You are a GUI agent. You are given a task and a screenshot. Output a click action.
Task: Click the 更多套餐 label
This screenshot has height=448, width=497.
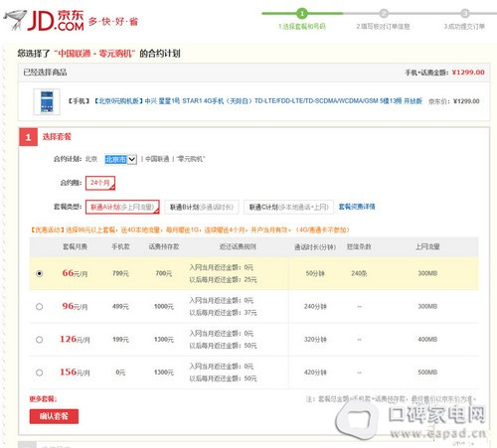(x=43, y=398)
